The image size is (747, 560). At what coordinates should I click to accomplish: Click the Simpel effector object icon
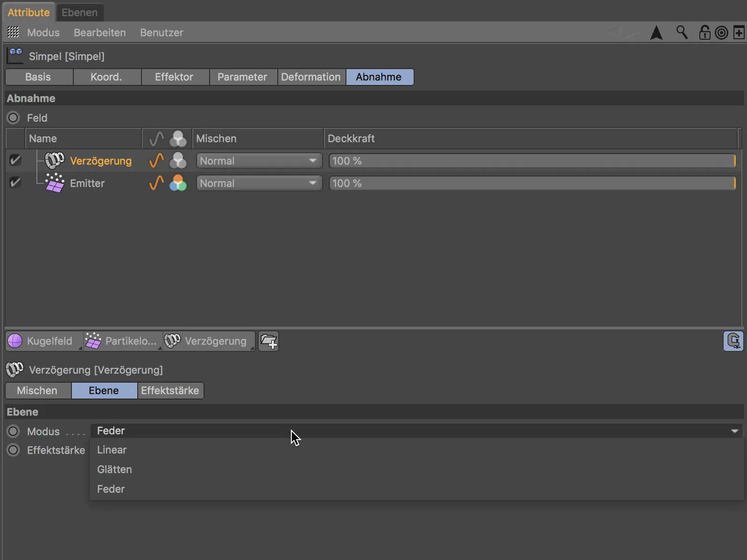(x=15, y=56)
